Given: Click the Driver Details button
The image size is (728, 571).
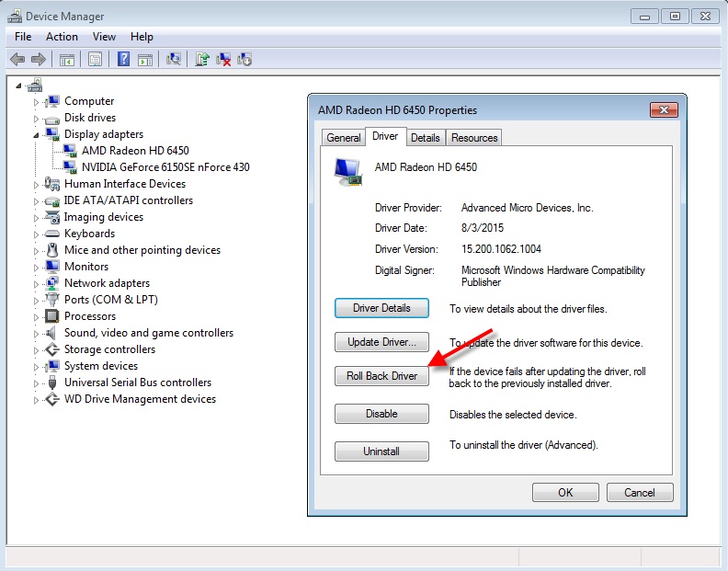Looking at the screenshot, I should point(381,308).
